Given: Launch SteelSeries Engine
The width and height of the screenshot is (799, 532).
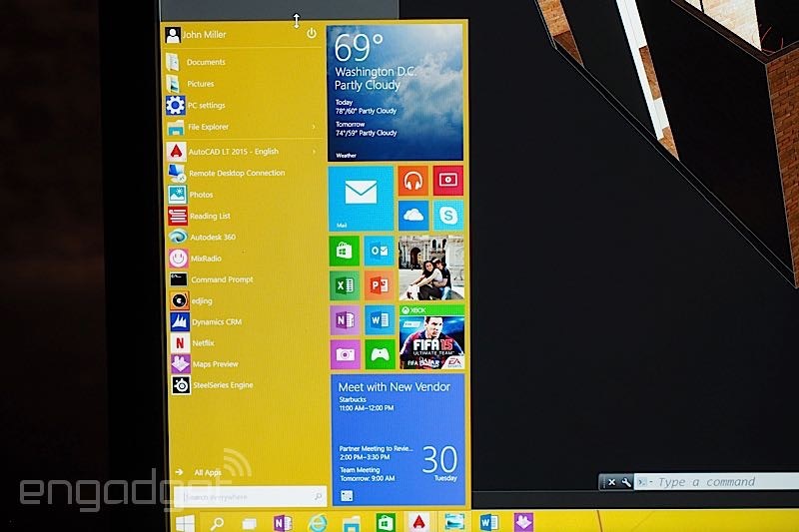Looking at the screenshot, I should point(213,385).
